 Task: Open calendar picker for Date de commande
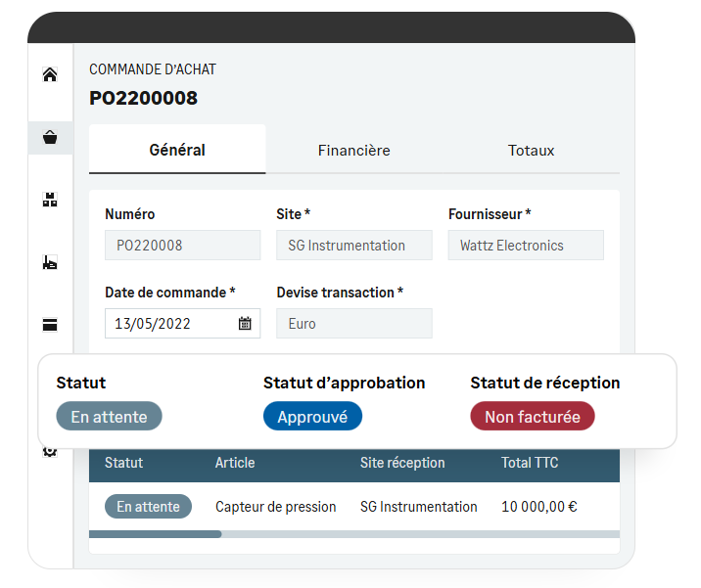pyautogui.click(x=245, y=323)
